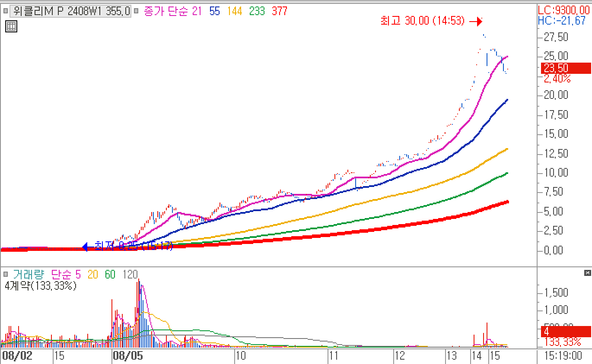592x364 pixels.
Task: Click the 12 marker on the time axis
Action: (400, 356)
